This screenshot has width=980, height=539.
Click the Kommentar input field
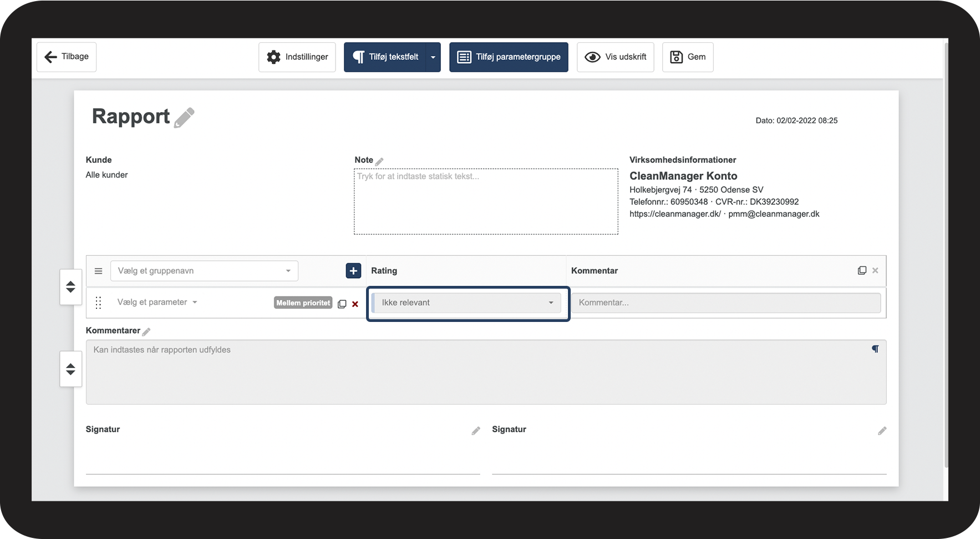[726, 303]
